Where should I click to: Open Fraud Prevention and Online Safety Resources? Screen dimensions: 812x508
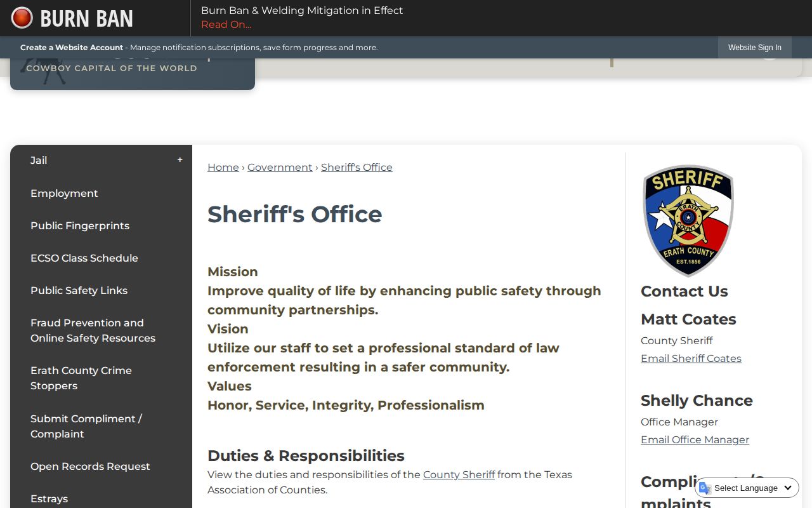pos(93,330)
